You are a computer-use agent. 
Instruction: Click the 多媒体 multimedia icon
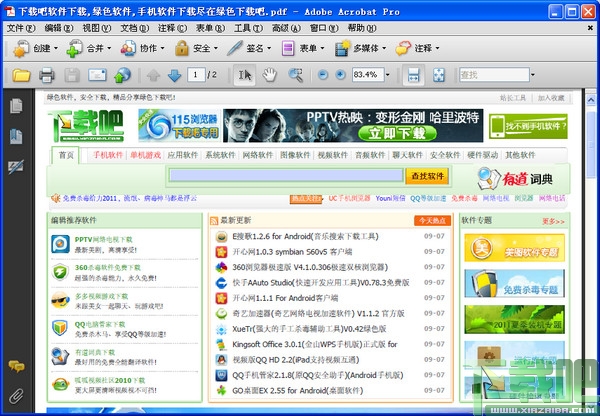343,49
